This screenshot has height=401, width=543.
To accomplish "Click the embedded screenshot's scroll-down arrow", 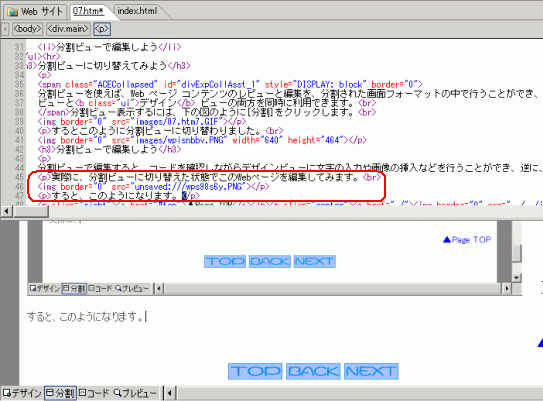I will click(x=516, y=277).
